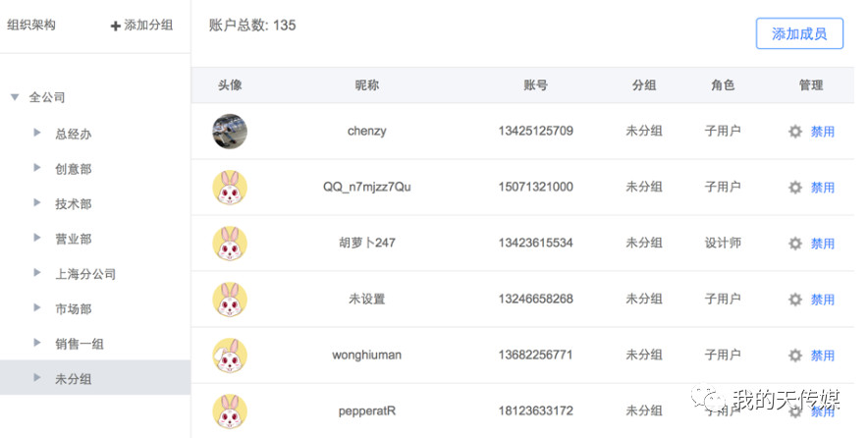This screenshot has width=868, height=438.
Task: Collapse the 全公司 tree node
Action: (15, 97)
